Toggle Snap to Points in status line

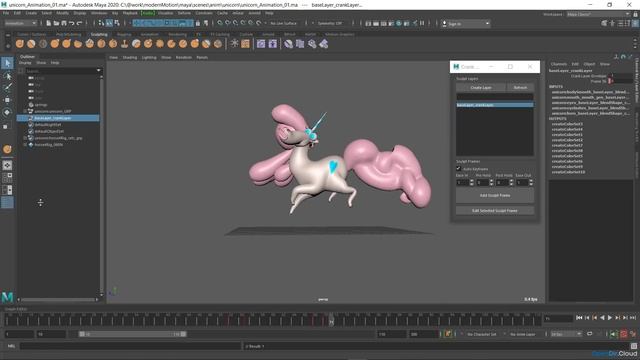point(236,23)
